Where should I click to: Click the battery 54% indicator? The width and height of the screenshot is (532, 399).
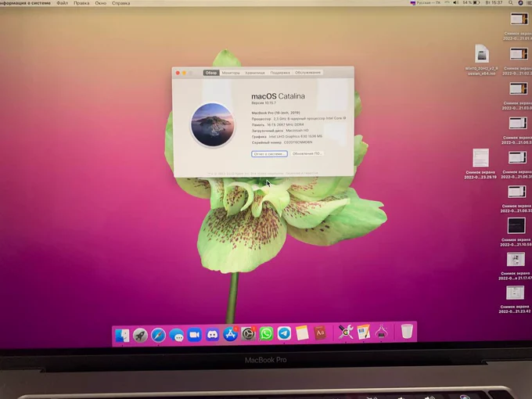[x=471, y=2]
